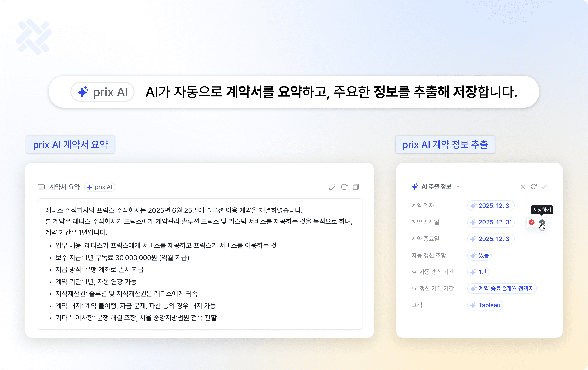Reject 계약 시작일 value with the red X button

pyautogui.click(x=532, y=222)
